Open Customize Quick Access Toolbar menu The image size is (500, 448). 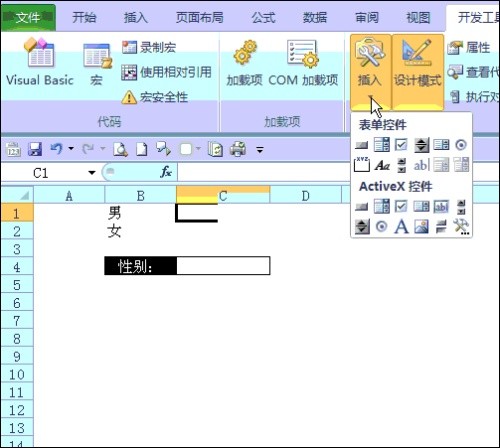[x=260, y=150]
